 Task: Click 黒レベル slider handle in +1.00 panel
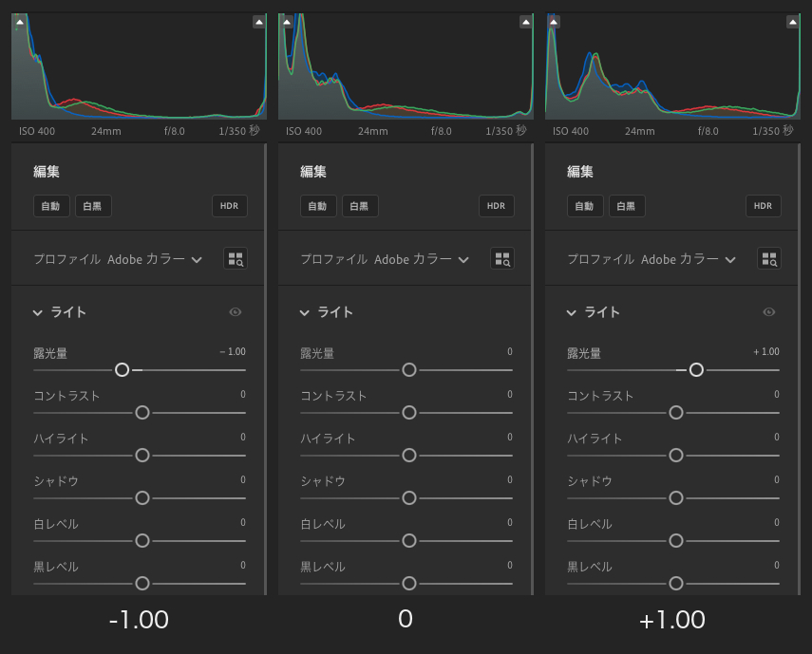(676, 584)
